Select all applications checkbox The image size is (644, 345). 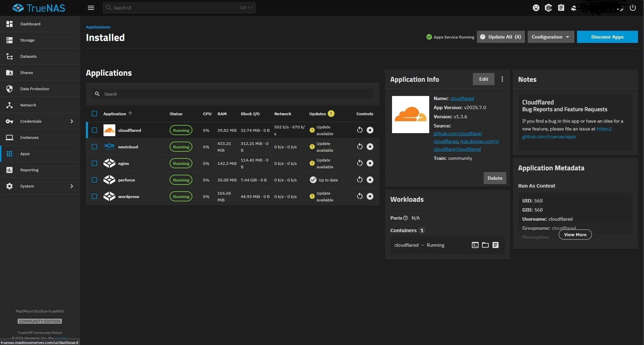click(94, 114)
